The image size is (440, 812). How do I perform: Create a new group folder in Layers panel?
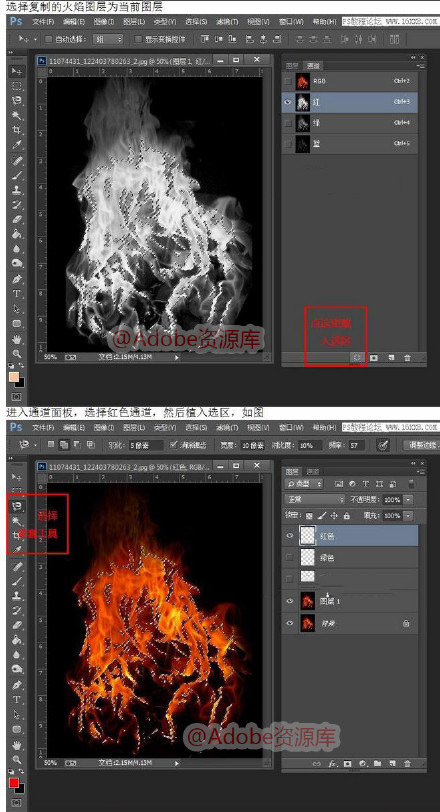tap(377, 763)
